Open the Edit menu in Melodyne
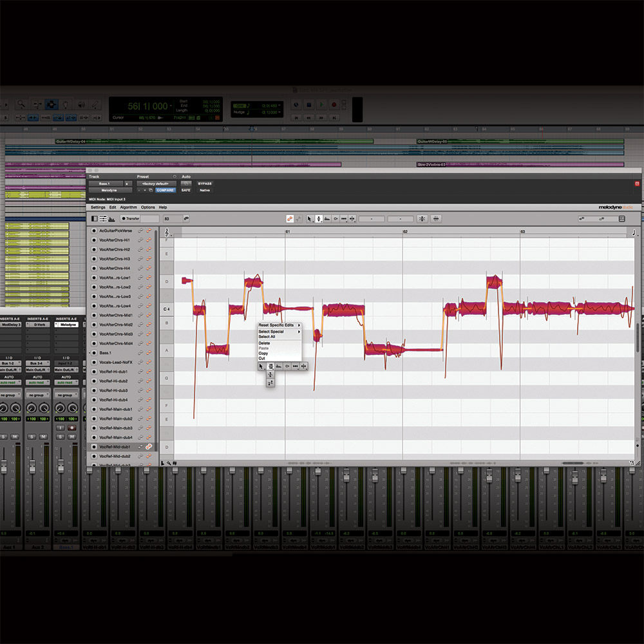The width and height of the screenshot is (644, 644). (x=113, y=207)
